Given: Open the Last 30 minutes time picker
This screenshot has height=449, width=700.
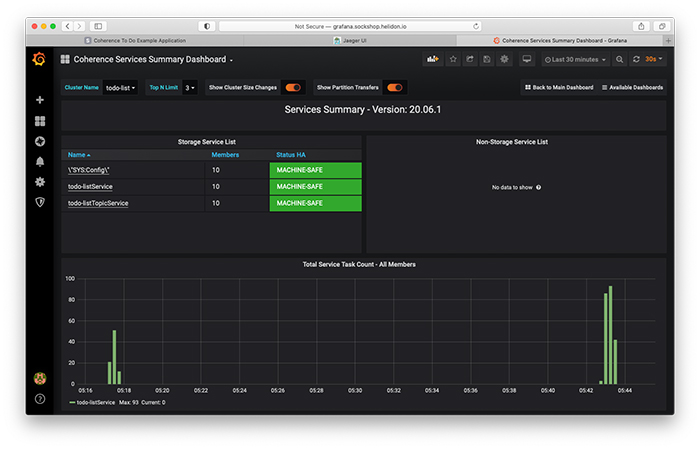Looking at the screenshot, I should tap(575, 59).
